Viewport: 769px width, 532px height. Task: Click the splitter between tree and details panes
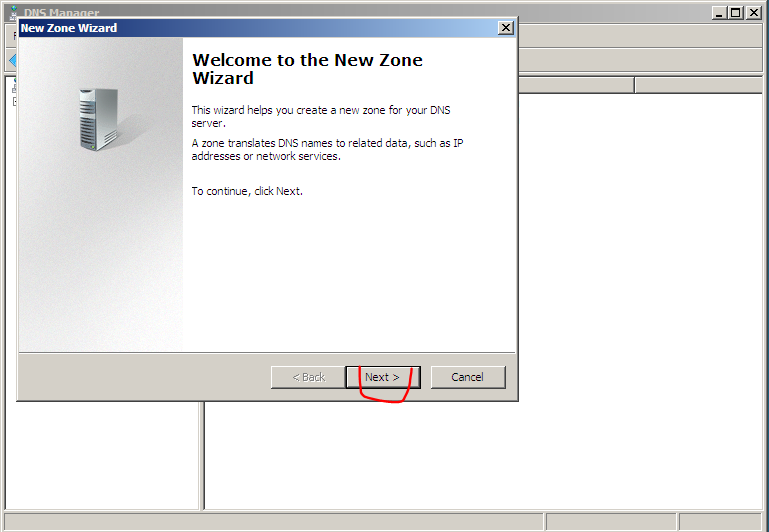point(202,456)
